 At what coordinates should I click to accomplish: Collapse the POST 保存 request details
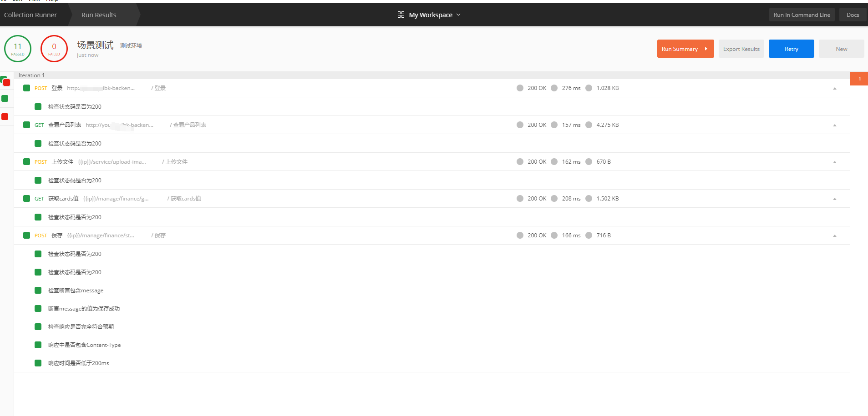834,235
